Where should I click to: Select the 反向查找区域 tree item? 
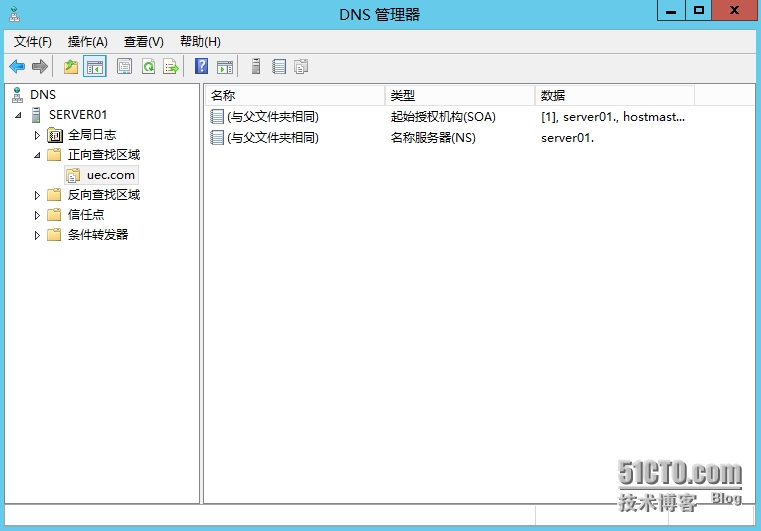tap(104, 195)
